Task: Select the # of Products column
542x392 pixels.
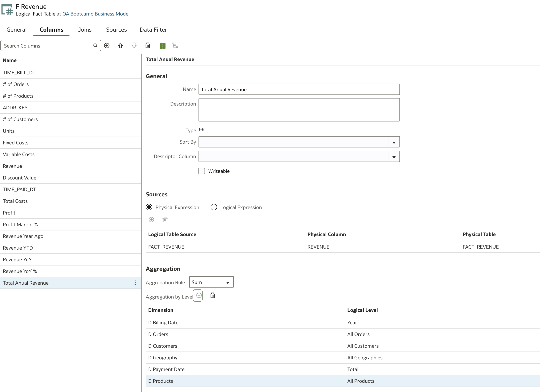Action: pos(71,96)
